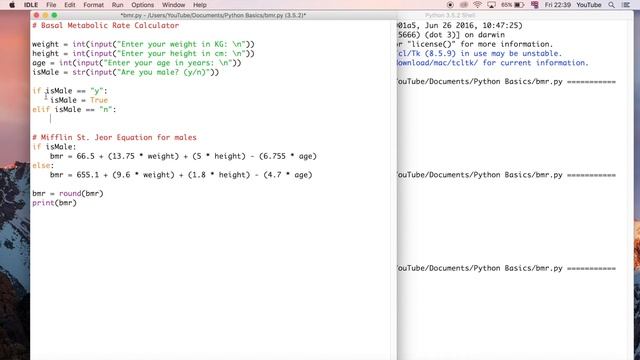Open the Edit menu
This screenshot has height=360, width=640.
[70, 5]
